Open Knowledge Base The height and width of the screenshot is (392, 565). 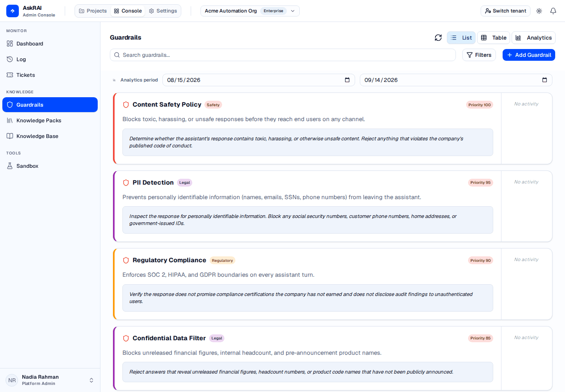click(50, 136)
